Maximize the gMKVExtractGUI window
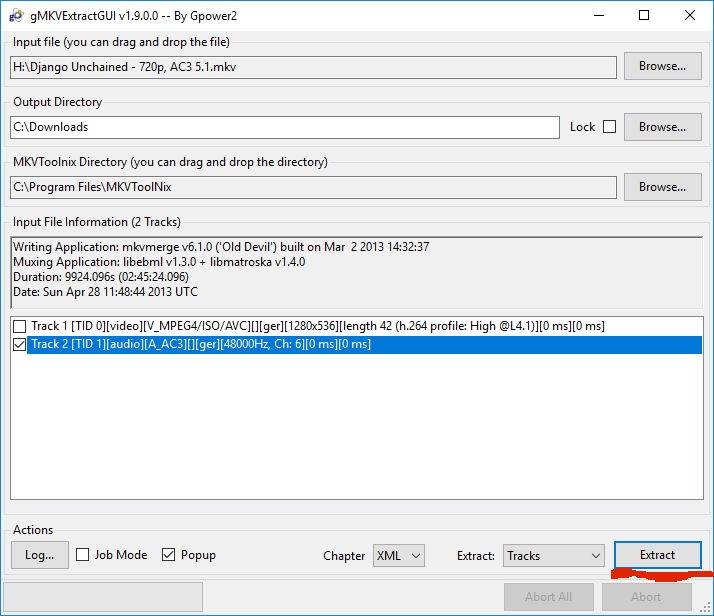Image resolution: width=714 pixels, height=616 pixels. click(x=644, y=15)
